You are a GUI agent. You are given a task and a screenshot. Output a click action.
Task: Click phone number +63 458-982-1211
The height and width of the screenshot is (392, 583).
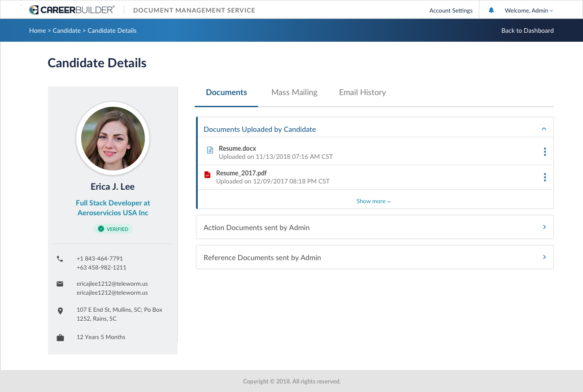click(101, 267)
